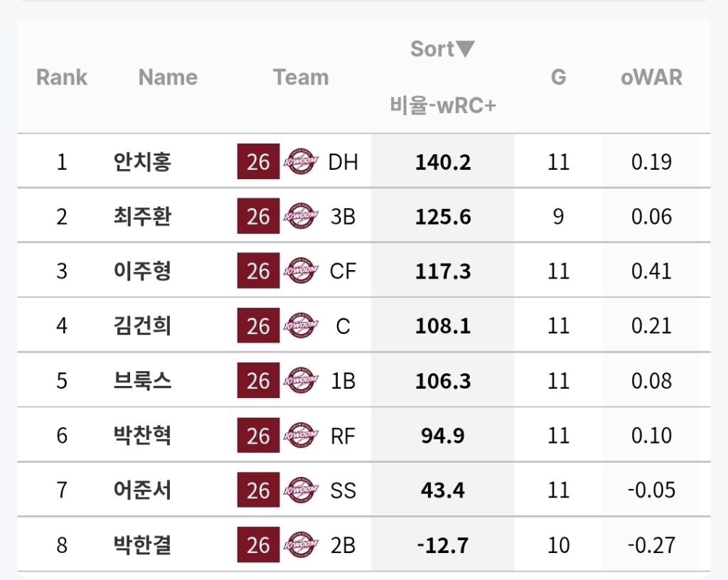
Task: Open the Sort dropdown arrow
Action: coord(465,49)
